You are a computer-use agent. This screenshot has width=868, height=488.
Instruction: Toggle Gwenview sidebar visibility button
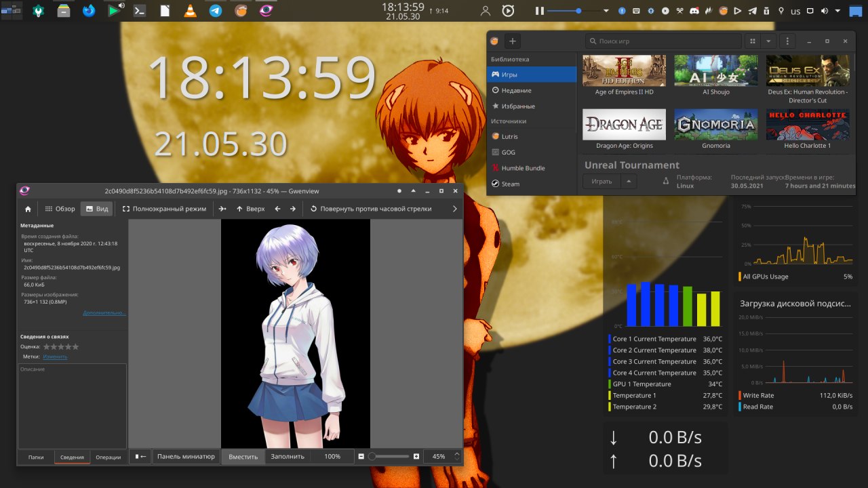click(140, 456)
